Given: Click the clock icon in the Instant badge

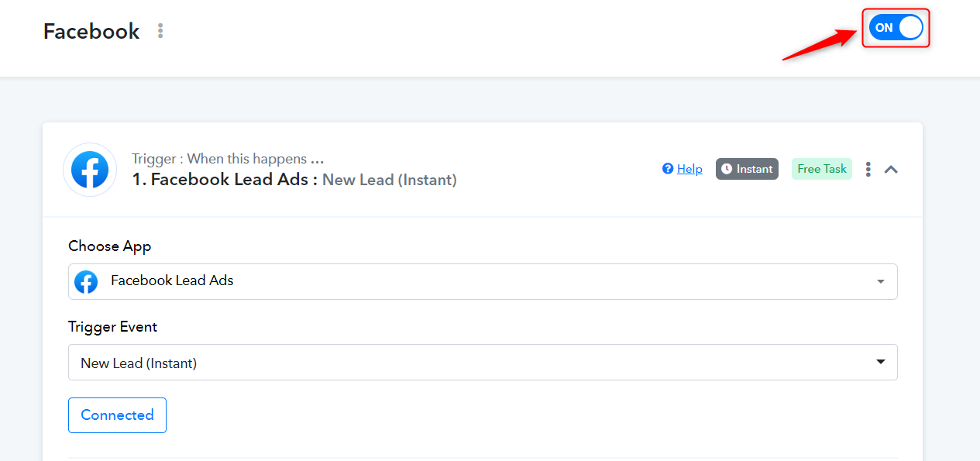Looking at the screenshot, I should pyautogui.click(x=727, y=169).
